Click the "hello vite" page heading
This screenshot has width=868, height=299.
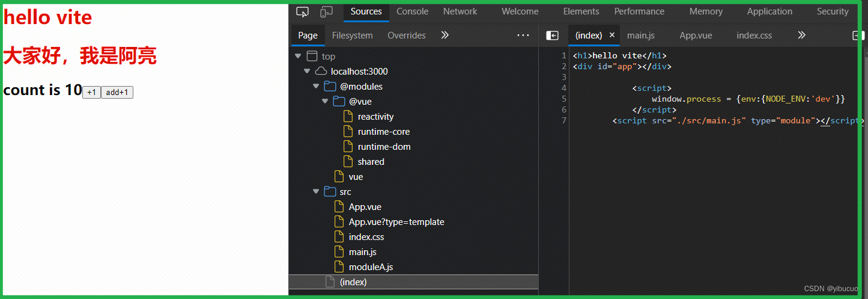point(47,17)
